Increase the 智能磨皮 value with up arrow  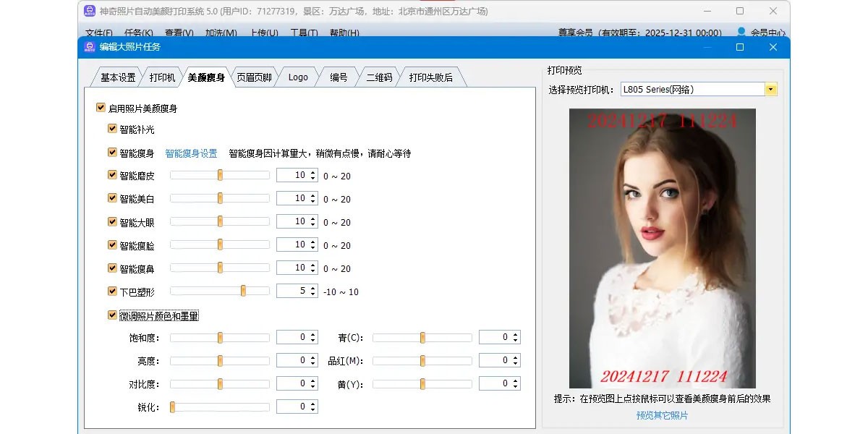point(312,172)
